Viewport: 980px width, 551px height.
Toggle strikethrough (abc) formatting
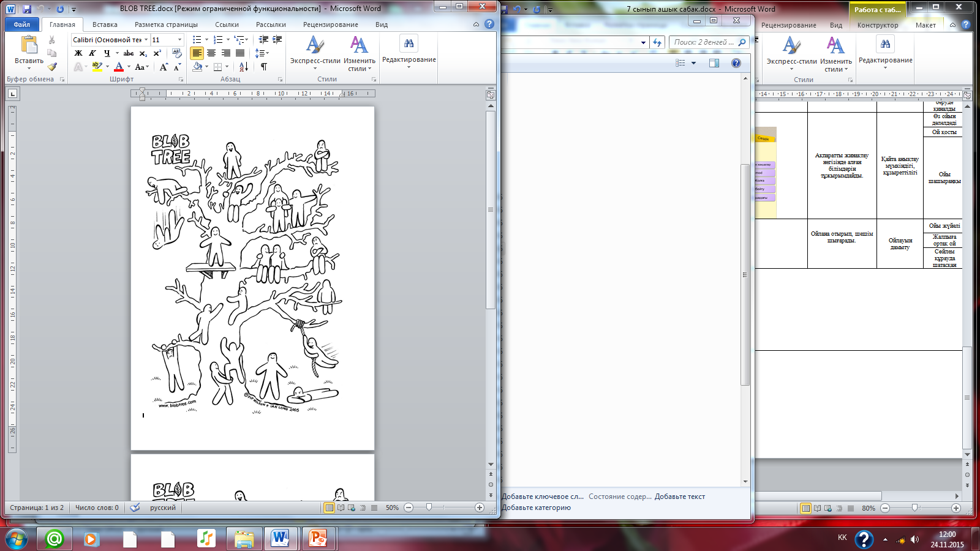click(129, 53)
